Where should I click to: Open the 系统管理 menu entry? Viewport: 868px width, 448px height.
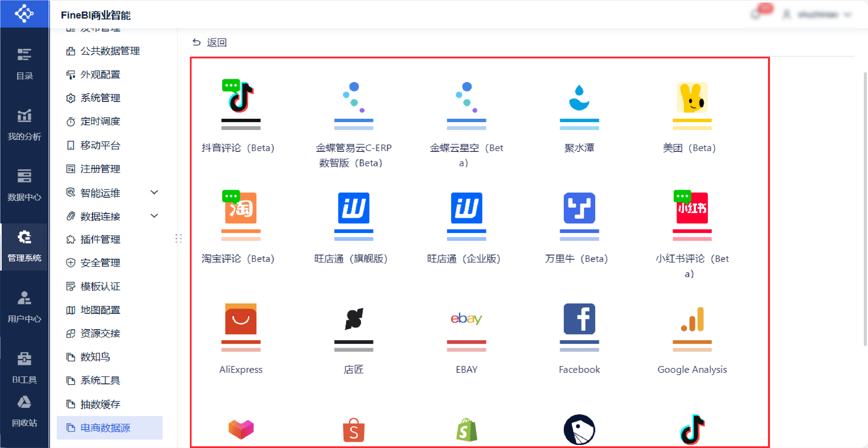tap(100, 98)
